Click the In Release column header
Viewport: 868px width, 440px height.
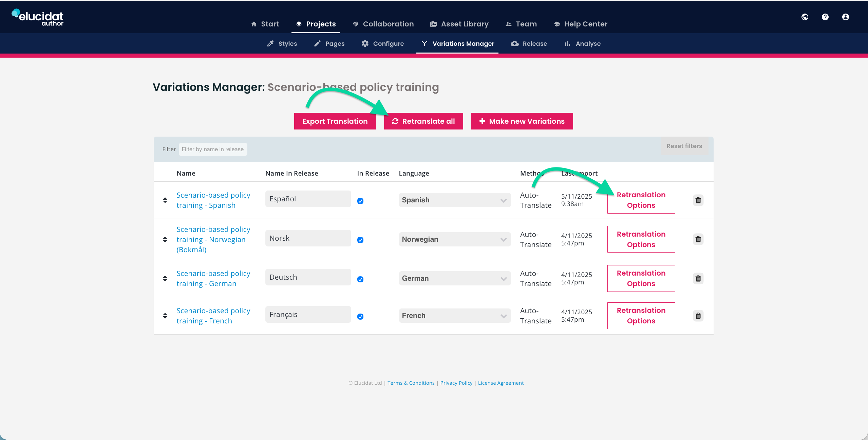373,174
